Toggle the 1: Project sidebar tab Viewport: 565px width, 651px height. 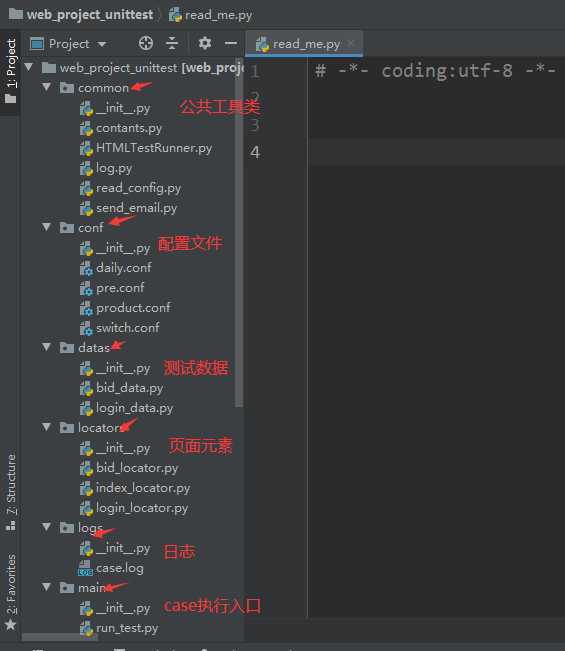coord(11,71)
